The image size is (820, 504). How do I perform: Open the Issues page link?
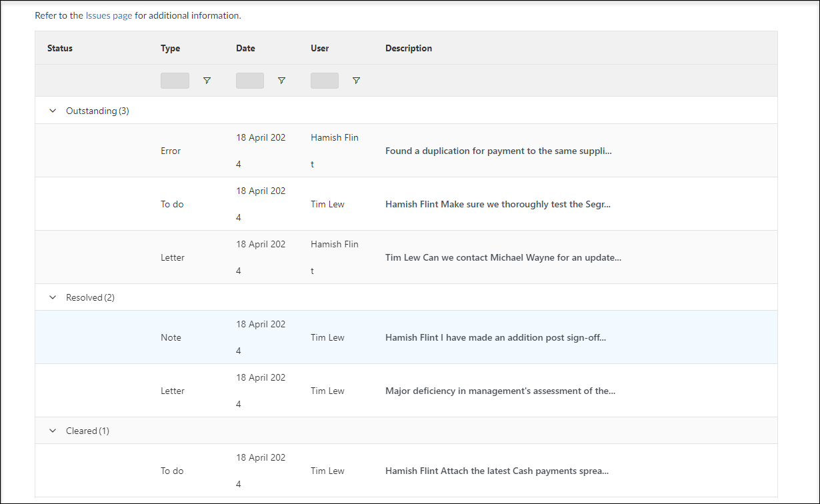[x=109, y=15]
